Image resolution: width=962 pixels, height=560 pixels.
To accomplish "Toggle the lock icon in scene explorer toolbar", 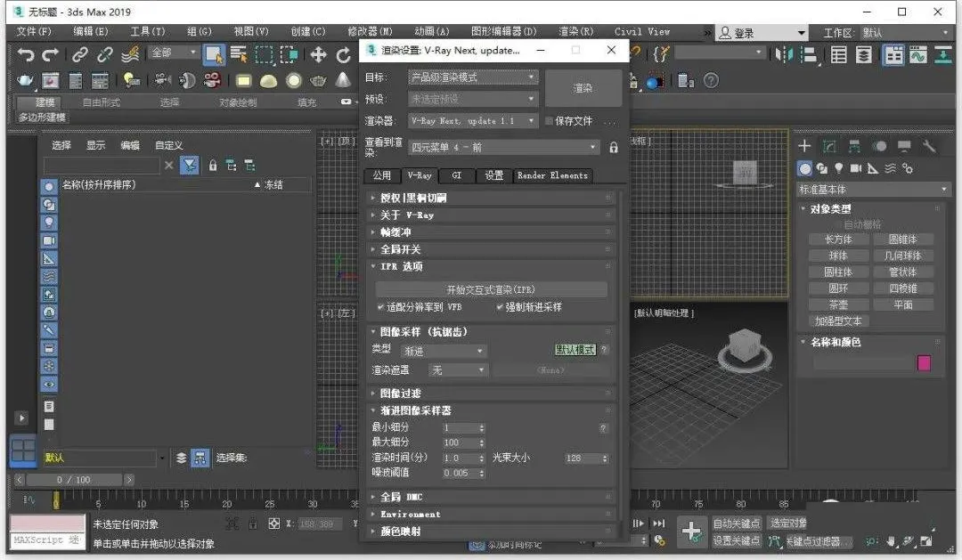I will tap(213, 165).
